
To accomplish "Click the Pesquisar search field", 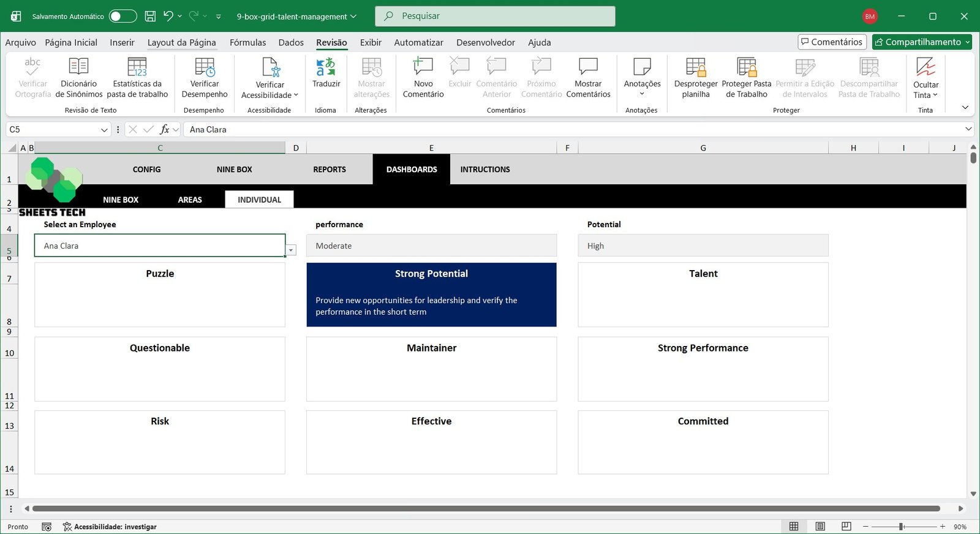I will [495, 16].
